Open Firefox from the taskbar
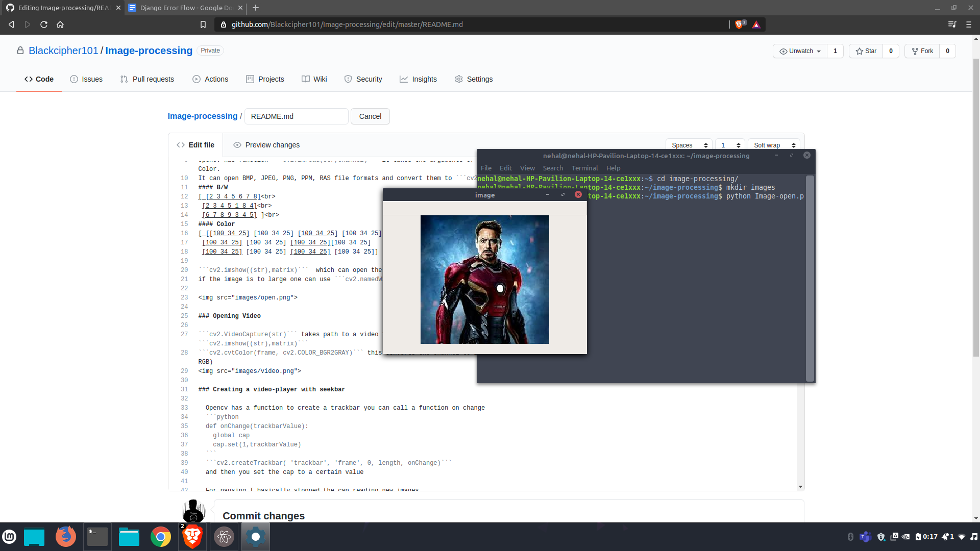Viewport: 980px width, 551px height. tap(65, 537)
